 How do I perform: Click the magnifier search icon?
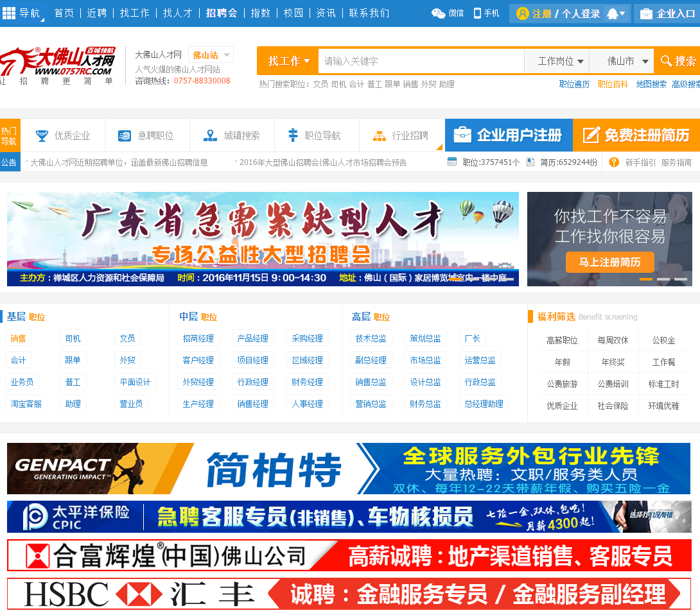[x=666, y=61]
